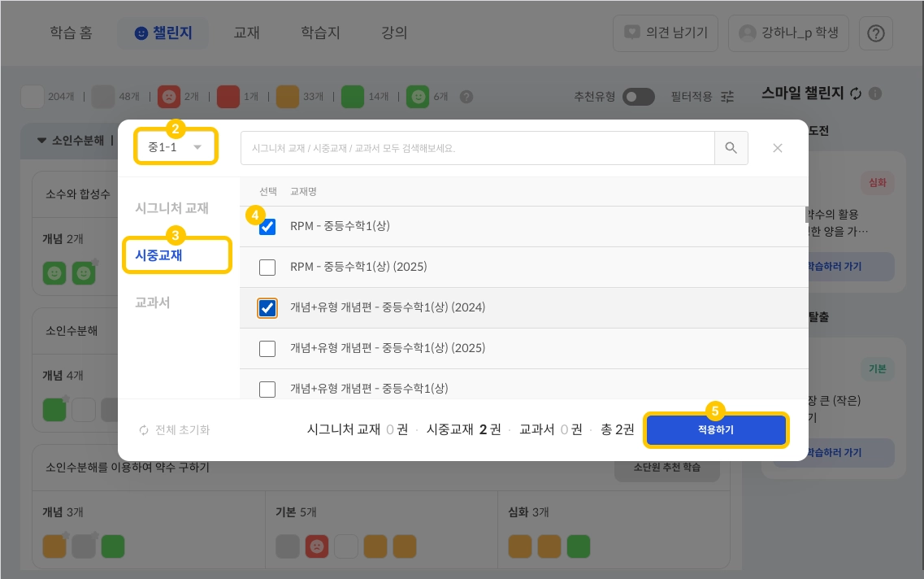This screenshot has width=924, height=579.
Task: Click the 적용하기 button
Action: tap(715, 430)
